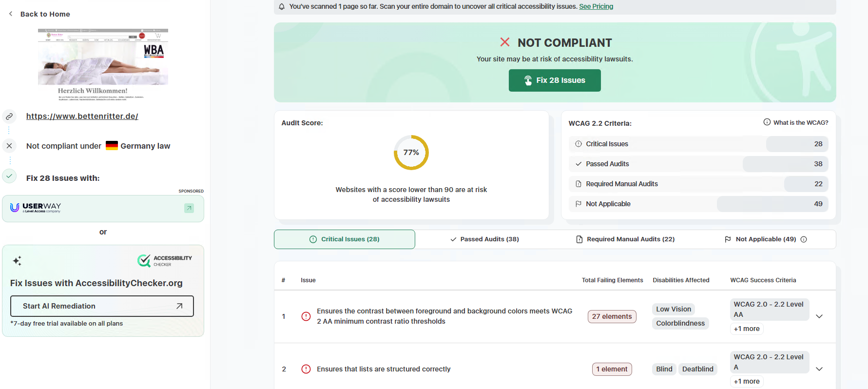Open the See Pricing link
Image resolution: width=868 pixels, height=389 pixels.
[596, 6]
